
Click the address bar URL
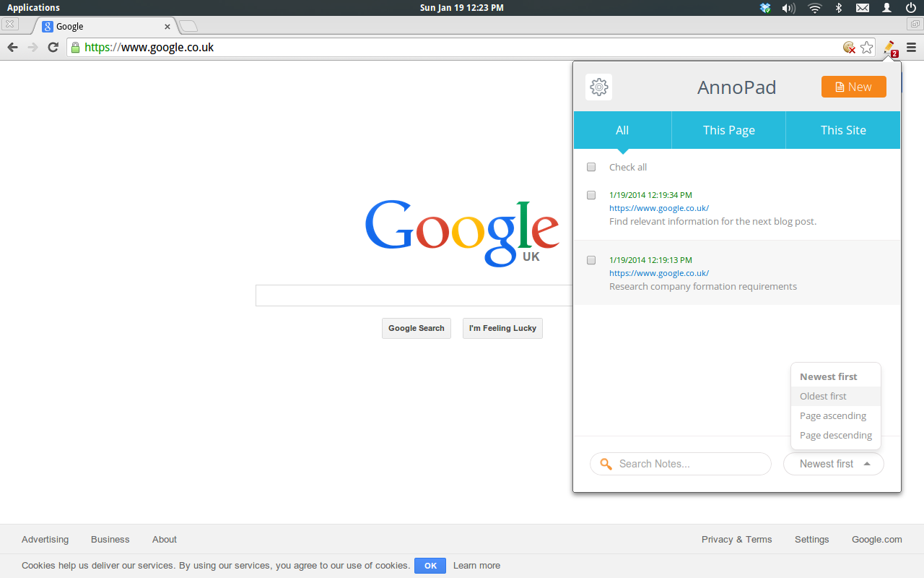149,48
